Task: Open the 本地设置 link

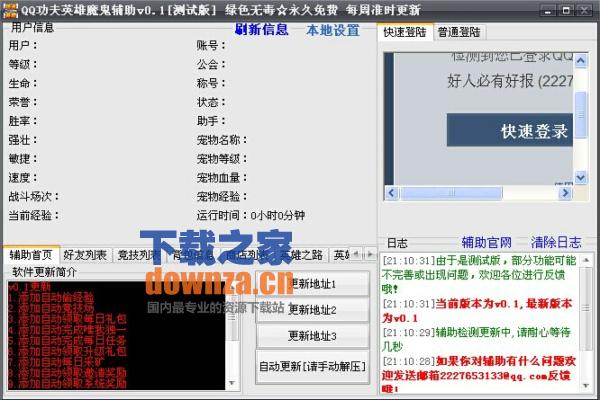Action: [x=333, y=30]
